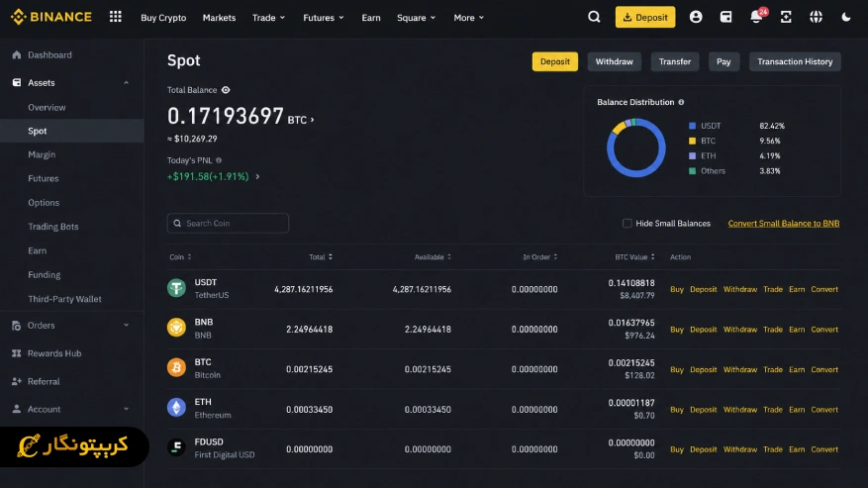Click the Orders sidebar icon
Screen dimensions: 868x488
coord(17,325)
